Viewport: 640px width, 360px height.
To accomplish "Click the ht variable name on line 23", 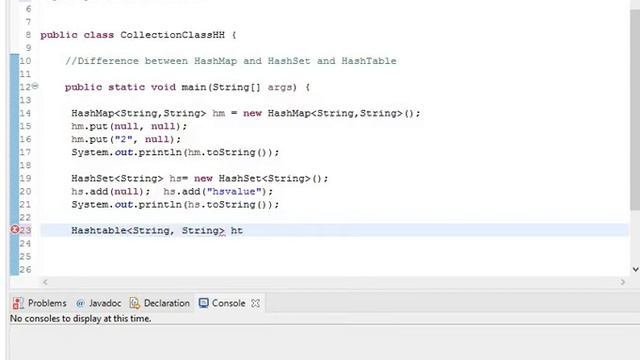I will point(237,231).
